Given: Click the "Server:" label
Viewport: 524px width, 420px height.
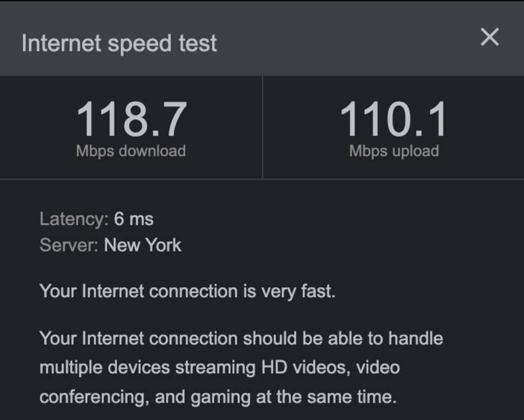Looking at the screenshot, I should click(69, 245).
